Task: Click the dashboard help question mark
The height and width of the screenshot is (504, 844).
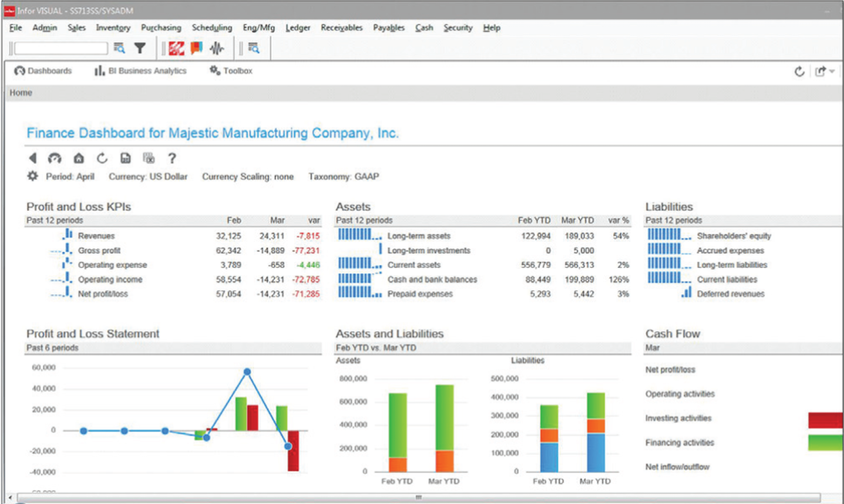Action: coord(172,158)
